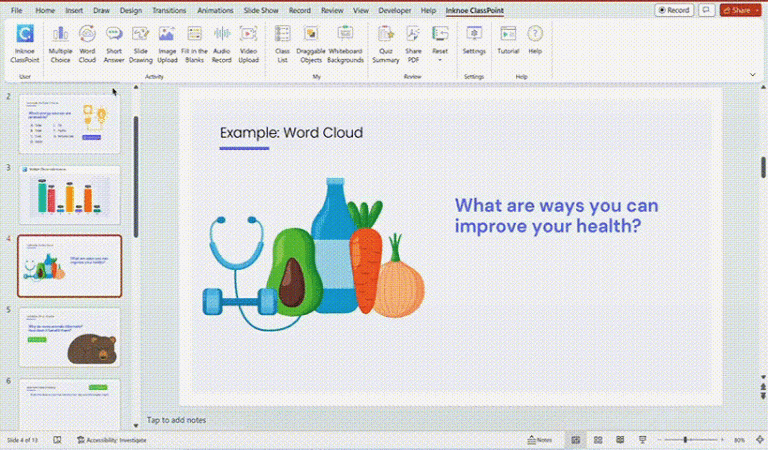Screen dimensions: 768x450
Task: Click the zoom slider in status bar
Action: [686, 439]
